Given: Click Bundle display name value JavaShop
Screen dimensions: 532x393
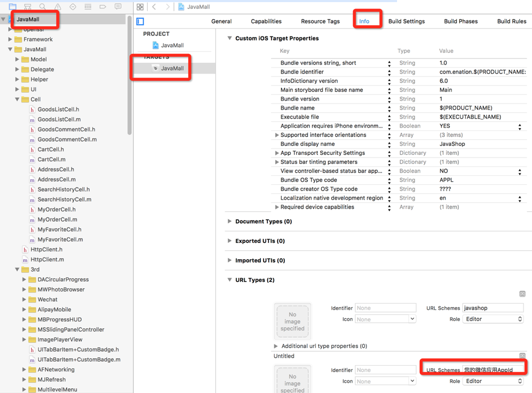Looking at the screenshot, I should pos(452,144).
